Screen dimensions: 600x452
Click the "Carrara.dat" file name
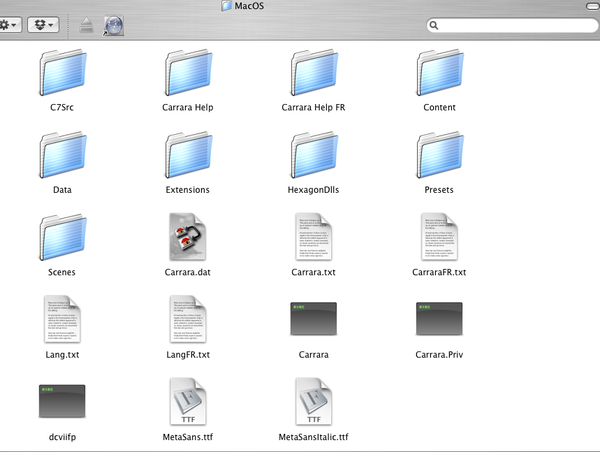(188, 272)
